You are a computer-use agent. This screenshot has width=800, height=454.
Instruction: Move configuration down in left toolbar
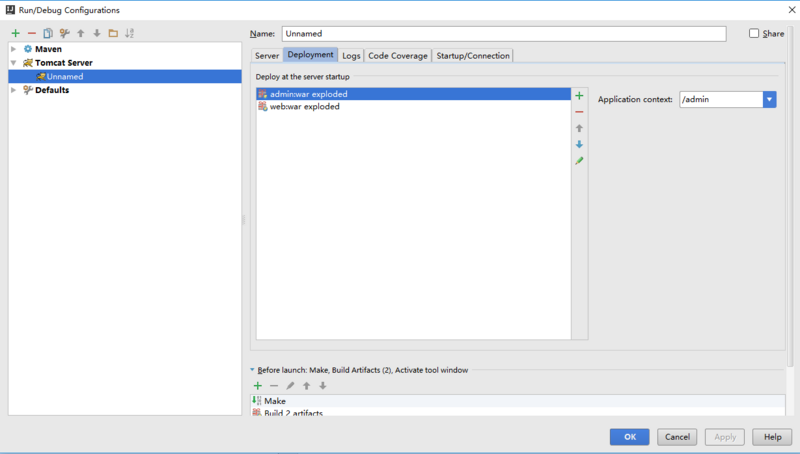97,33
